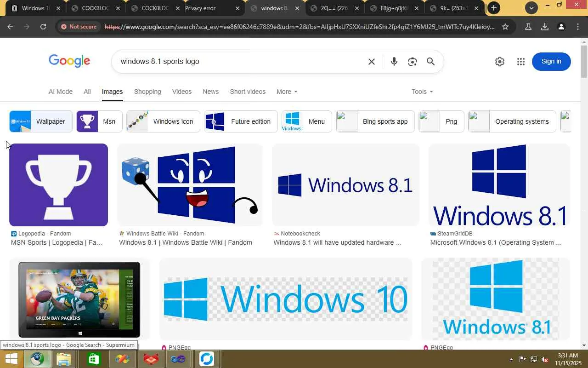Open Google quick settings gear

click(500, 62)
